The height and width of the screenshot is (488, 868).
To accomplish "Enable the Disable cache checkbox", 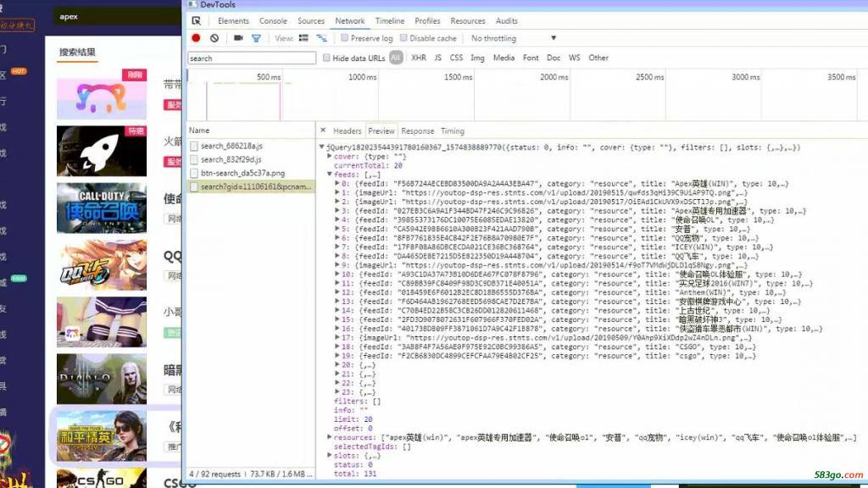I will [x=403, y=38].
